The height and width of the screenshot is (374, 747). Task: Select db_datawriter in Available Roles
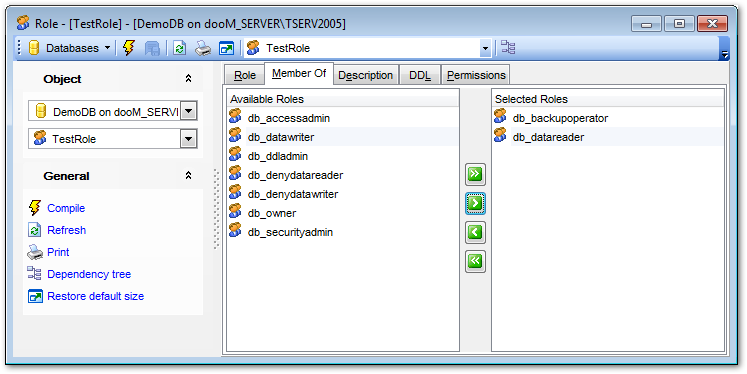click(x=281, y=137)
